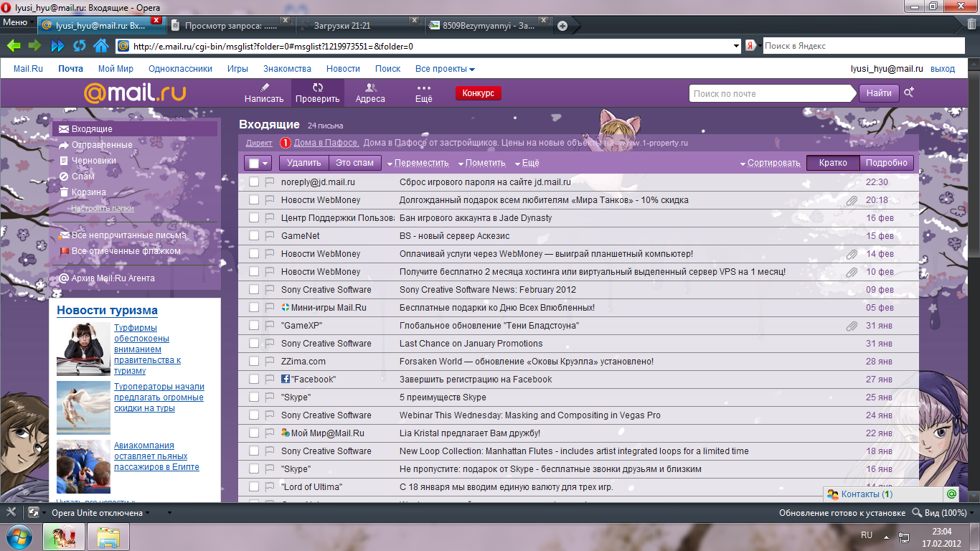Viewport: 980px width, 551px height.
Task: Click the Opera back navigation arrow
Action: pyautogui.click(x=13, y=46)
